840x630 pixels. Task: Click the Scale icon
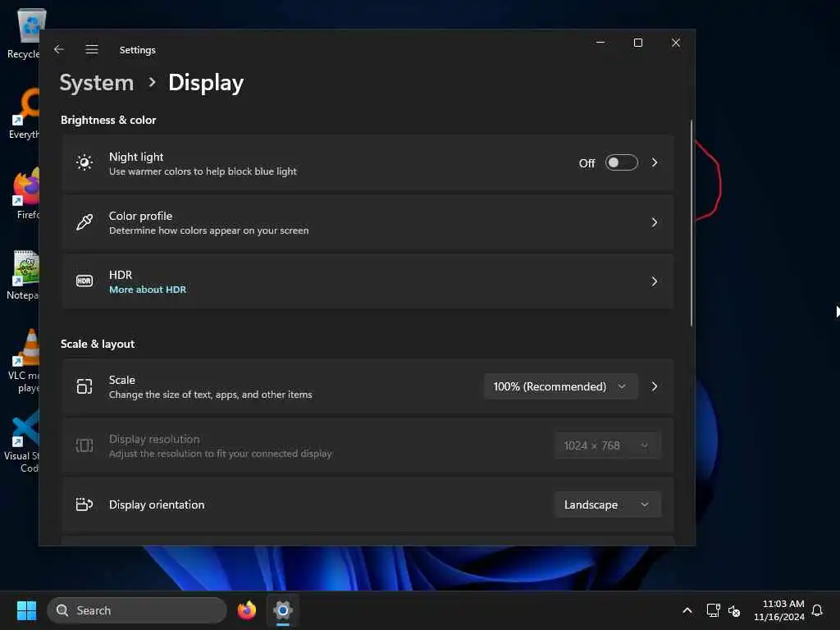click(84, 386)
